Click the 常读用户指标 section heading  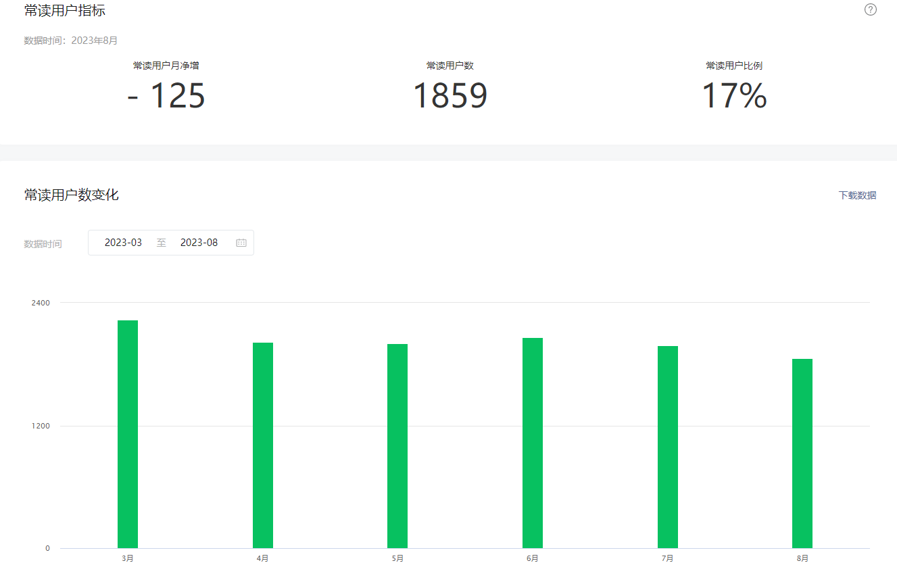point(65,10)
